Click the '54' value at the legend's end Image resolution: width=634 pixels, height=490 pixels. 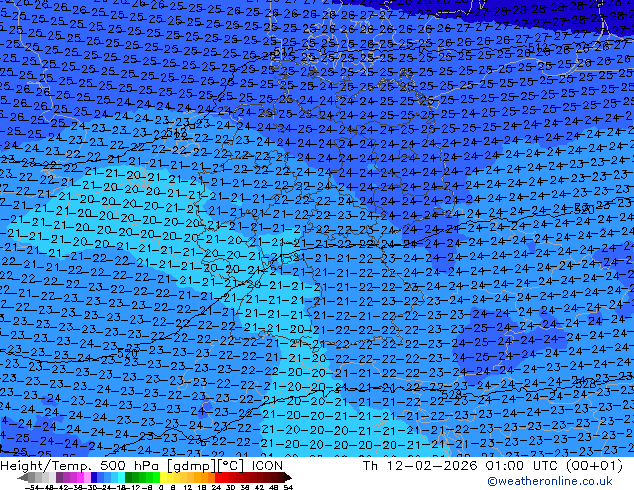tap(288, 487)
